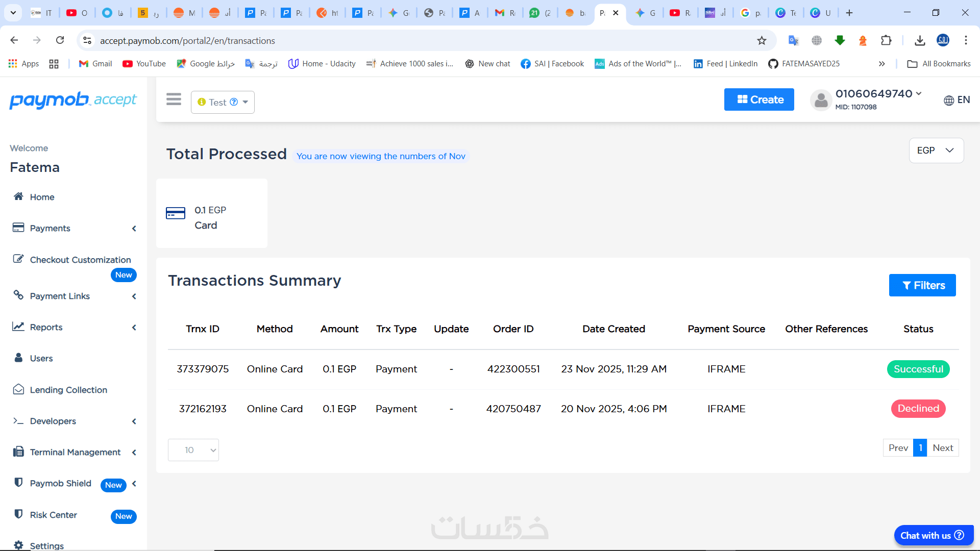The height and width of the screenshot is (551, 980).
Task: Open the Chrome extensions puzzle icon
Action: [x=886, y=40]
